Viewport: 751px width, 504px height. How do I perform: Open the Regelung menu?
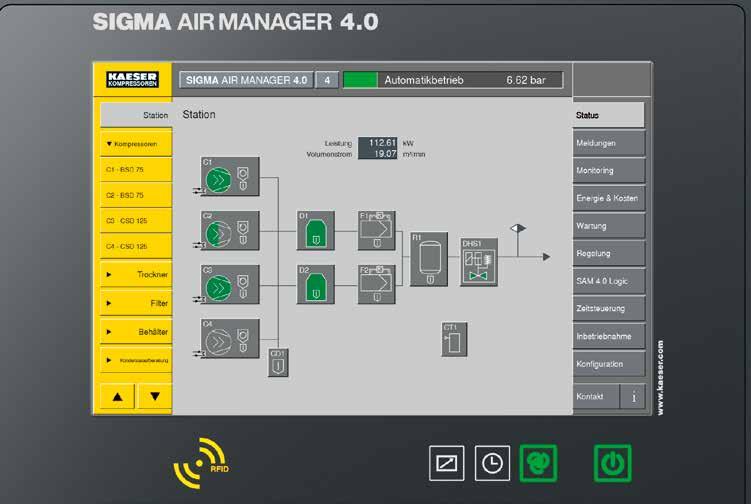click(609, 253)
